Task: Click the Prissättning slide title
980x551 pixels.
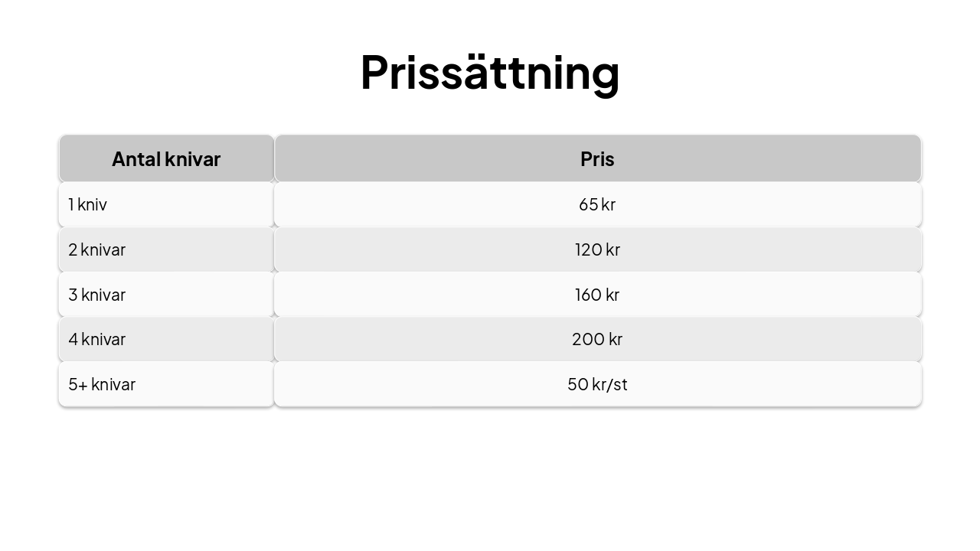Action: 489,73
